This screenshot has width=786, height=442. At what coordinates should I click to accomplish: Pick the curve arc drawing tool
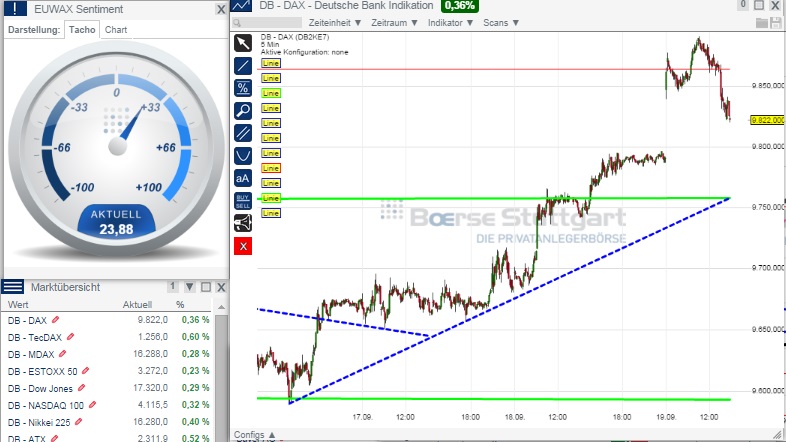click(x=243, y=156)
